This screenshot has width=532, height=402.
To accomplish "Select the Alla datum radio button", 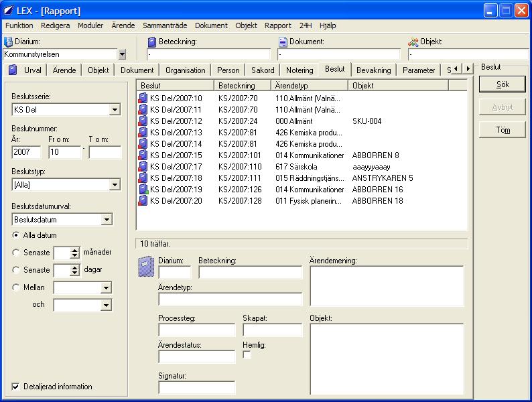I will point(15,234).
